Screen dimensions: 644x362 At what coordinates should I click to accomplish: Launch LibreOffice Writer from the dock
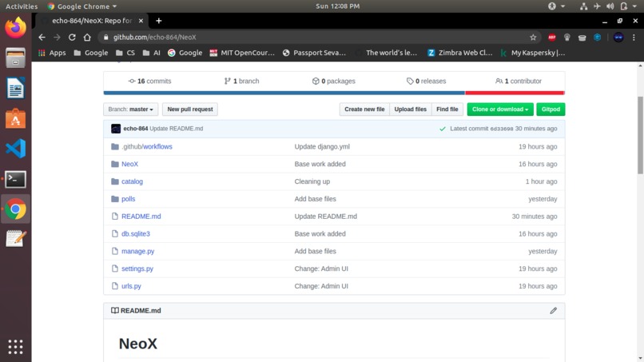16,88
